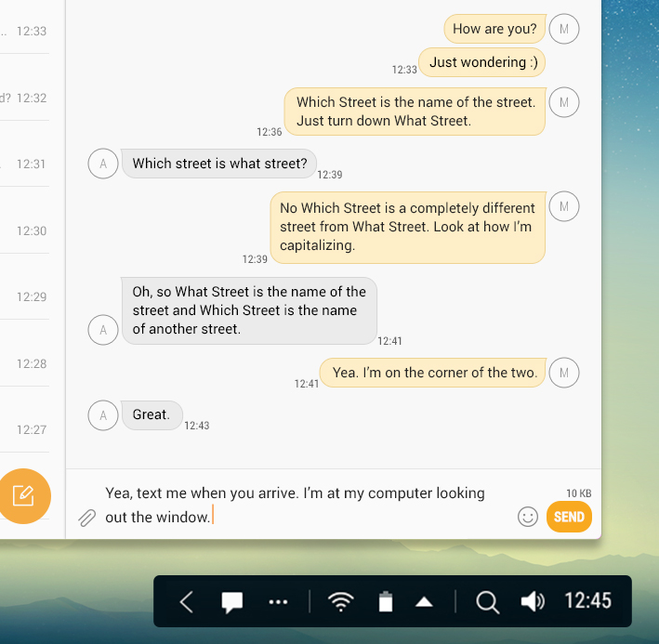Open the messages app icon in the taskbar

[x=232, y=602]
